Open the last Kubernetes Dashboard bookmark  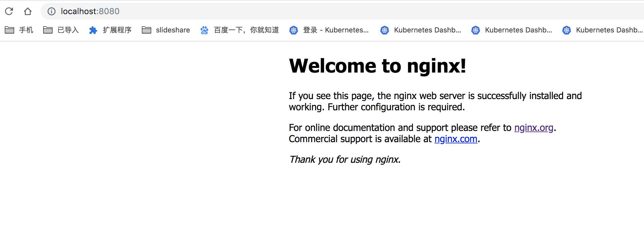(x=602, y=30)
